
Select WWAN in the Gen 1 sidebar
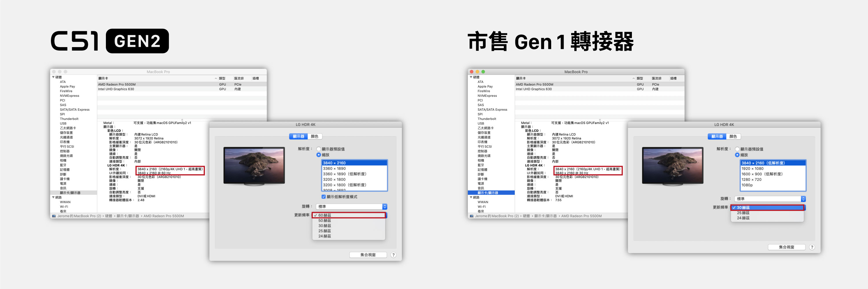coord(483,202)
